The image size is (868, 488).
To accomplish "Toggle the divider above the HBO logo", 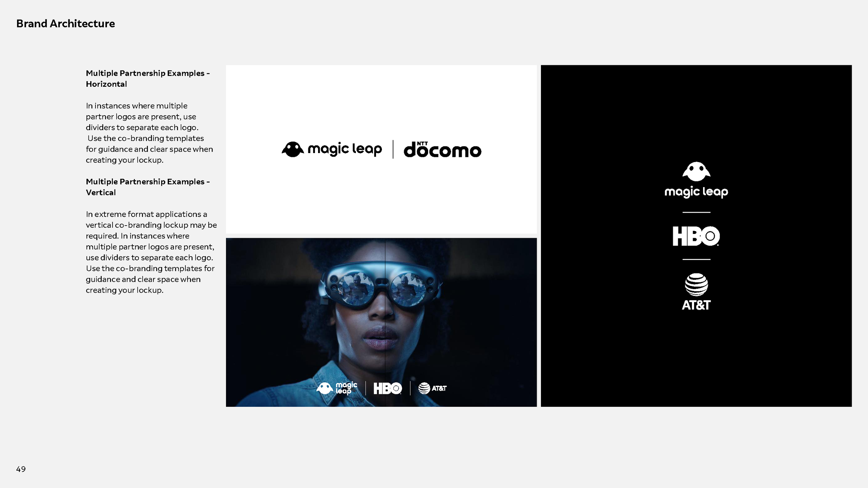I will (696, 211).
